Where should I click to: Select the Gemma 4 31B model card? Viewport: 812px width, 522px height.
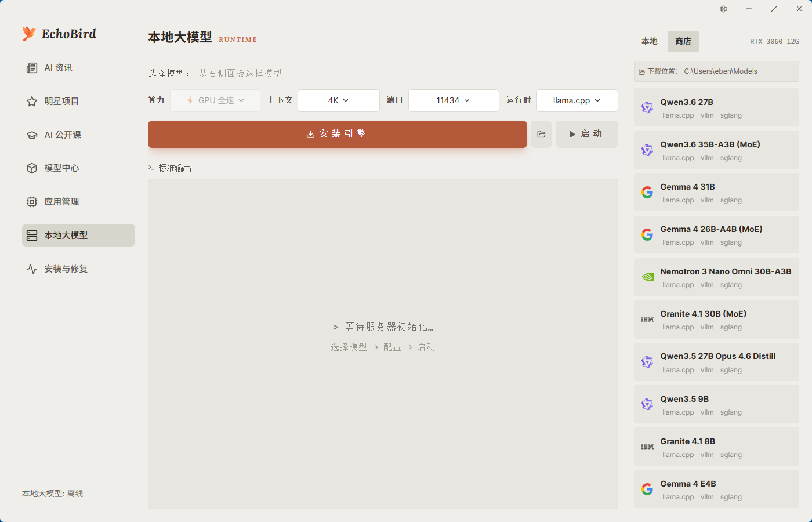(x=716, y=192)
